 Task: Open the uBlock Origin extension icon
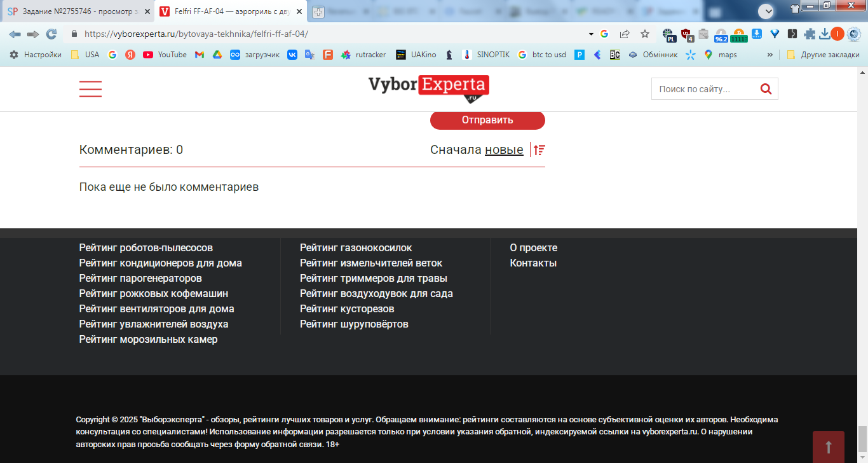(687, 35)
